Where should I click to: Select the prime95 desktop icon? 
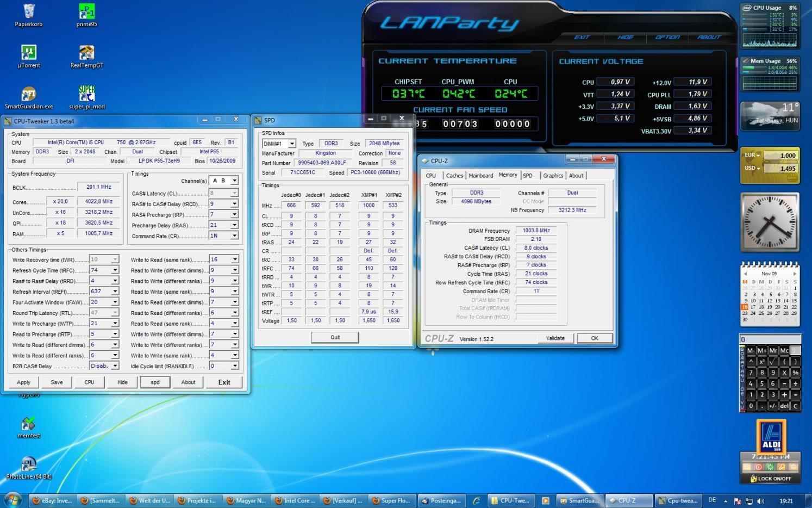click(86, 15)
